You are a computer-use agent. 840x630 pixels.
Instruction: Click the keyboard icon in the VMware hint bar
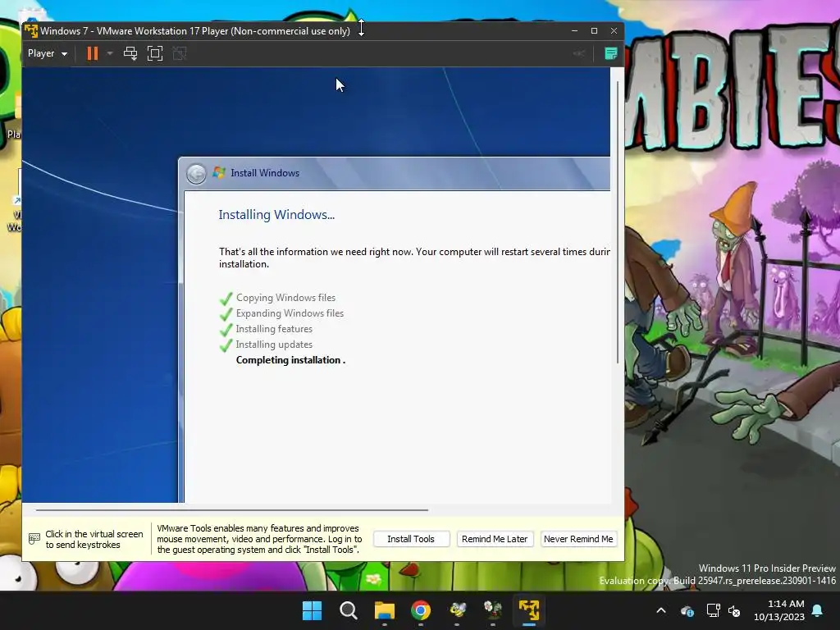[34, 539]
